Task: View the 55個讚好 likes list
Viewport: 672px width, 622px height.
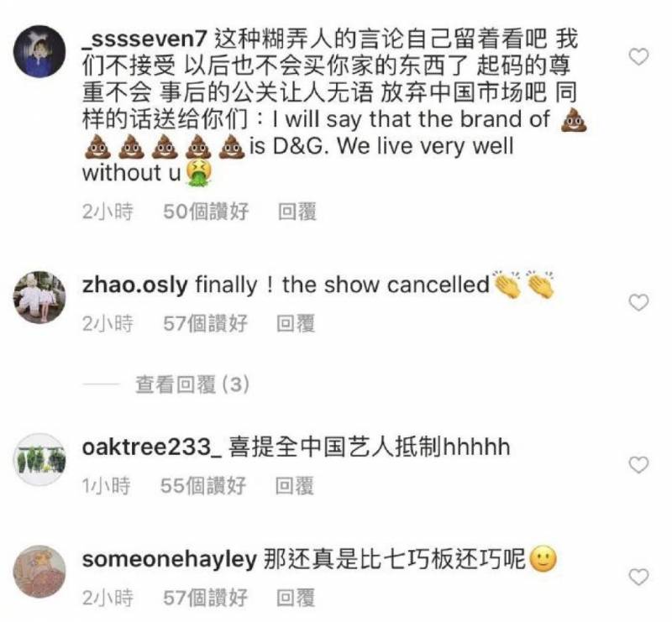Action: click(203, 486)
